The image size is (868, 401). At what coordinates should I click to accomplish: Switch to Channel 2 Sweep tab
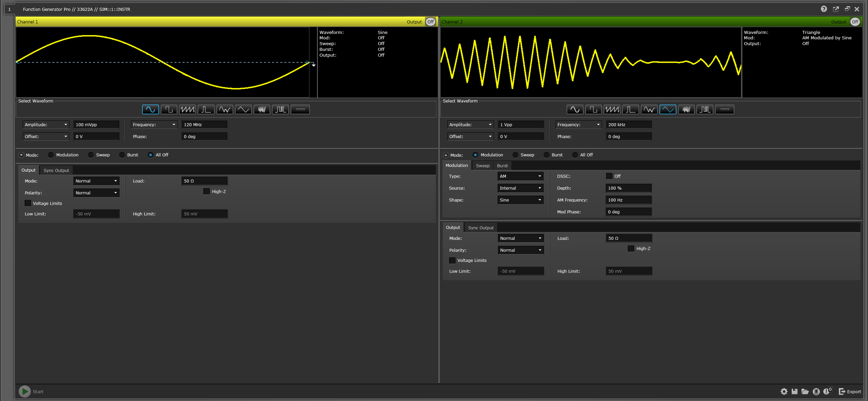click(x=483, y=166)
